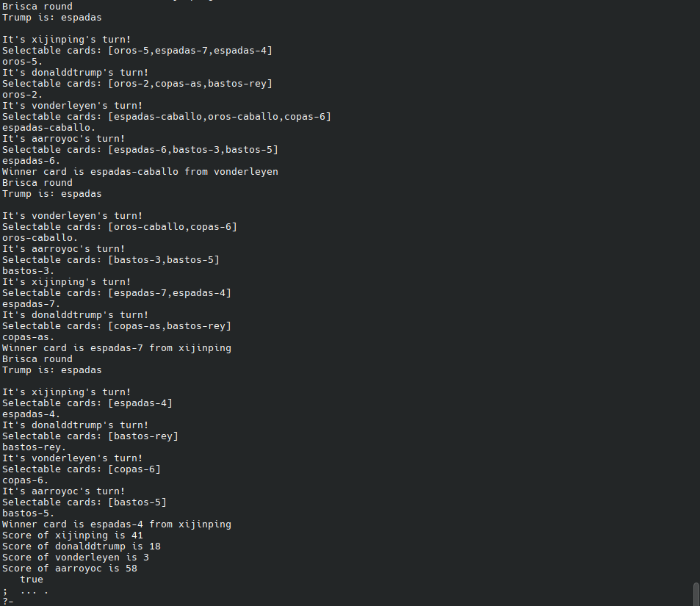The height and width of the screenshot is (606, 700).
Task: Click the 'bastos-rey.' played card line
Action: coord(35,447)
